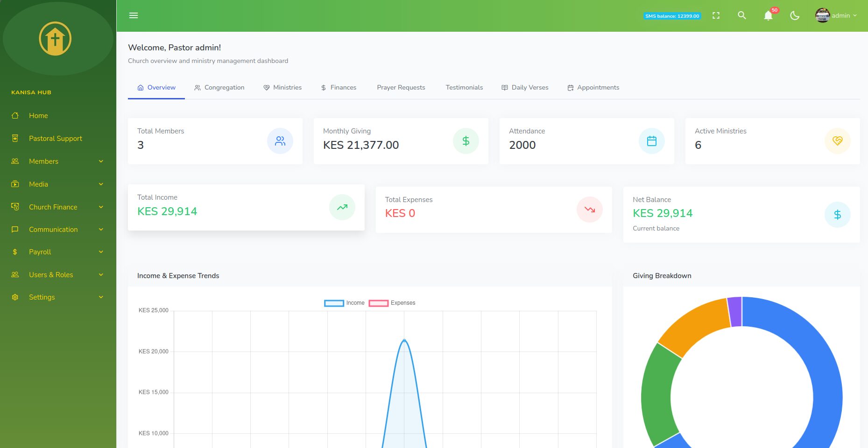The height and width of the screenshot is (448, 868).
Task: Click the Users & Roles icon
Action: coord(15,274)
